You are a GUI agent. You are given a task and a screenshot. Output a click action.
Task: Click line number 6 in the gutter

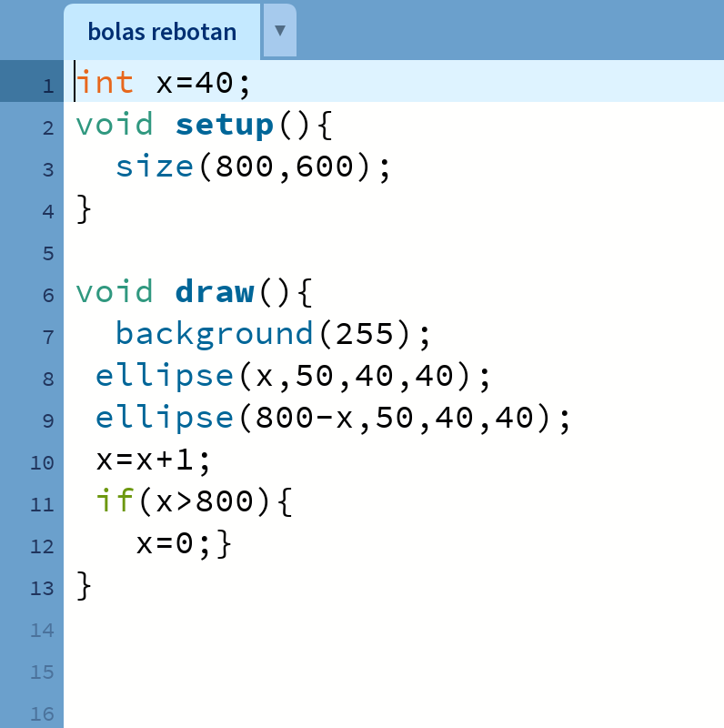pyautogui.click(x=47, y=296)
